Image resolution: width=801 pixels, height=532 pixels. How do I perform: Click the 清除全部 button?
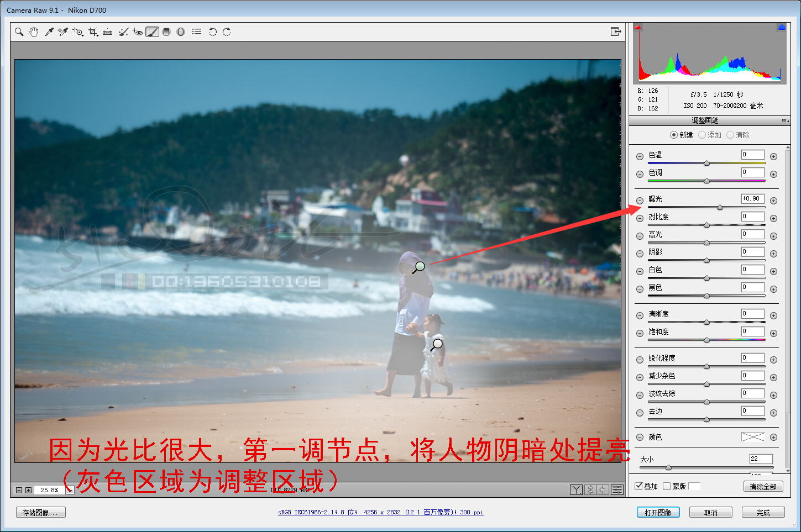point(763,487)
